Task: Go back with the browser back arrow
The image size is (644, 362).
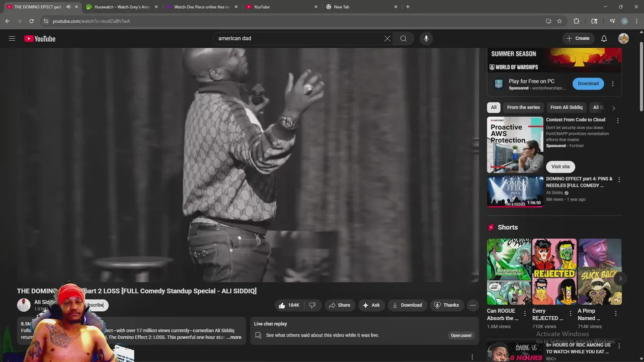Action: [7, 21]
